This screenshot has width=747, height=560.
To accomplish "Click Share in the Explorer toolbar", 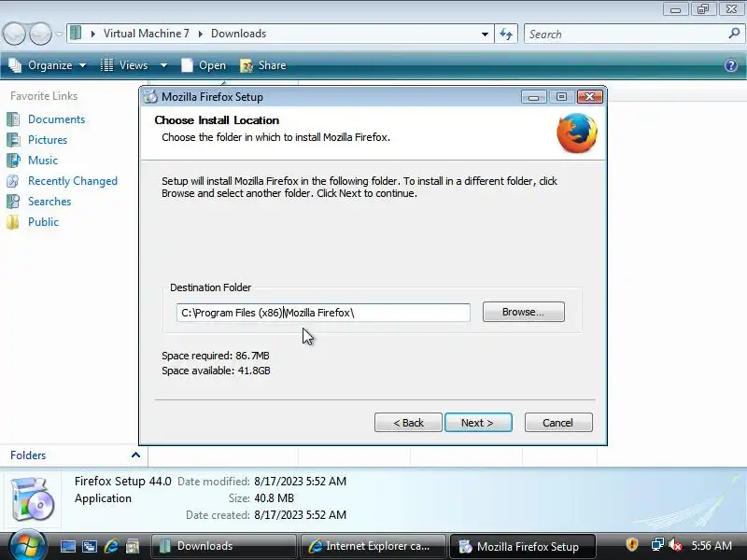I will tap(263, 65).
